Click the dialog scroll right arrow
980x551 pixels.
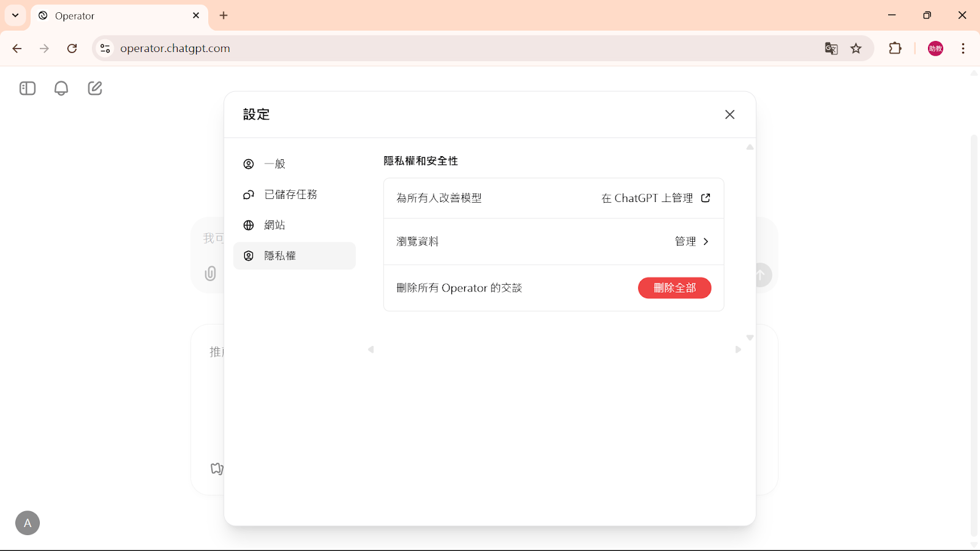[x=738, y=350]
